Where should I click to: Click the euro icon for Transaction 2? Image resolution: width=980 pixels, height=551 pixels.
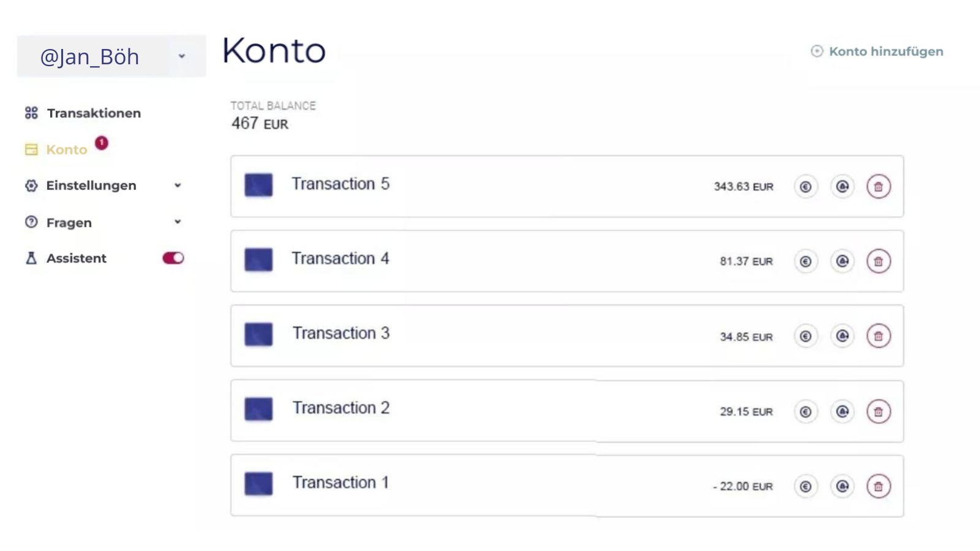coord(805,412)
